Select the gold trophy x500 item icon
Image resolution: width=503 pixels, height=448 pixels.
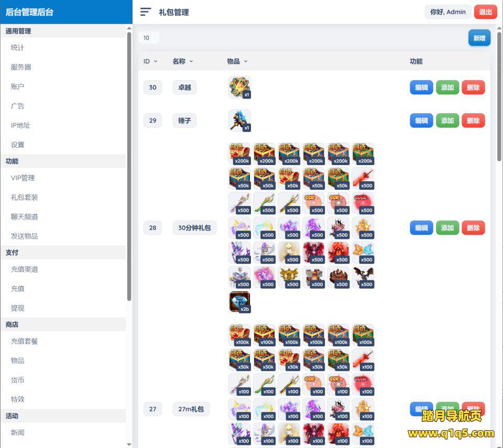tap(289, 278)
